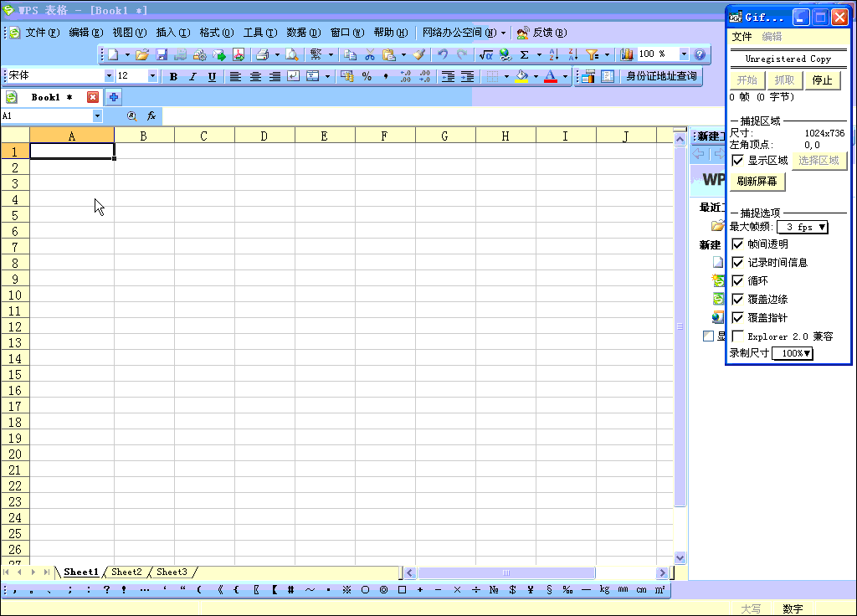Click the 身份证地址查询 button
The height and width of the screenshot is (616, 857).
(661, 76)
